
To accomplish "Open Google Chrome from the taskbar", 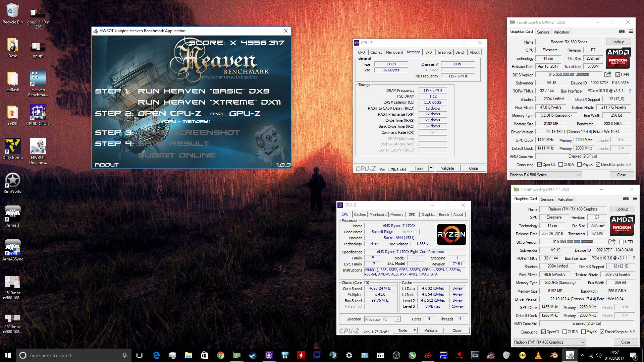I will 220,355.
